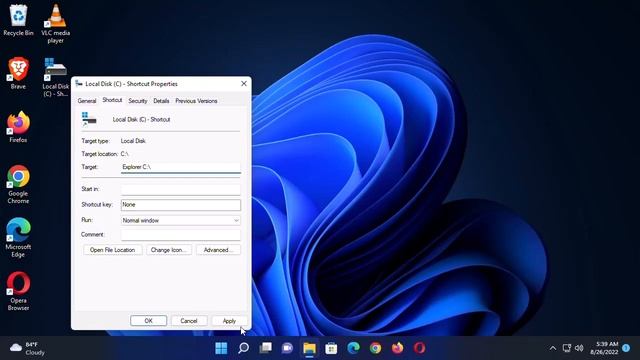Open the network status tray icon
Viewport: 640px width, 360px height.
[567, 348]
